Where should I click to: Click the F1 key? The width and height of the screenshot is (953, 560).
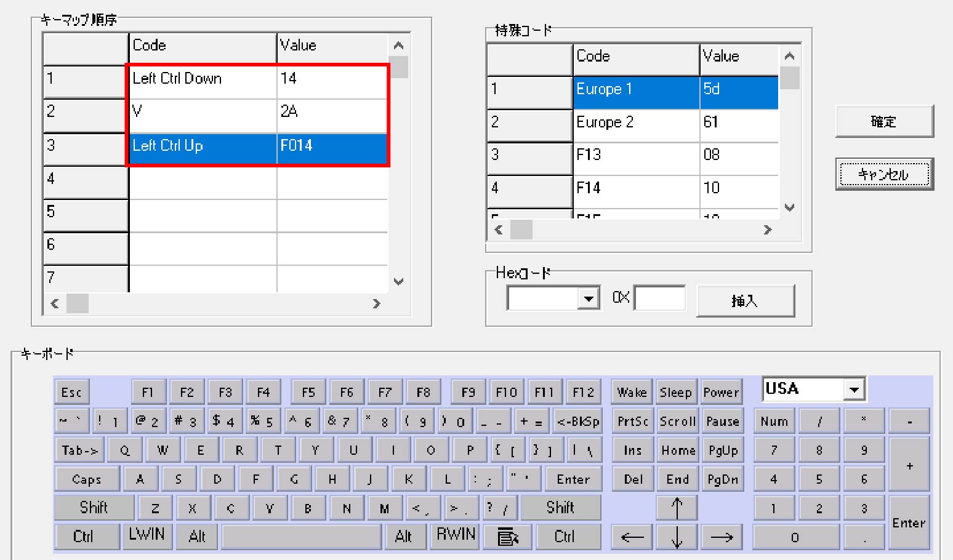pos(148,393)
